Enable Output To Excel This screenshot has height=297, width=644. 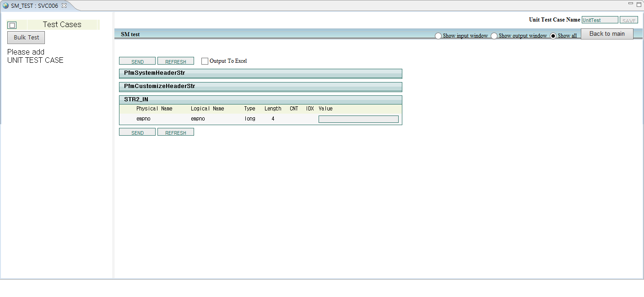(x=205, y=60)
